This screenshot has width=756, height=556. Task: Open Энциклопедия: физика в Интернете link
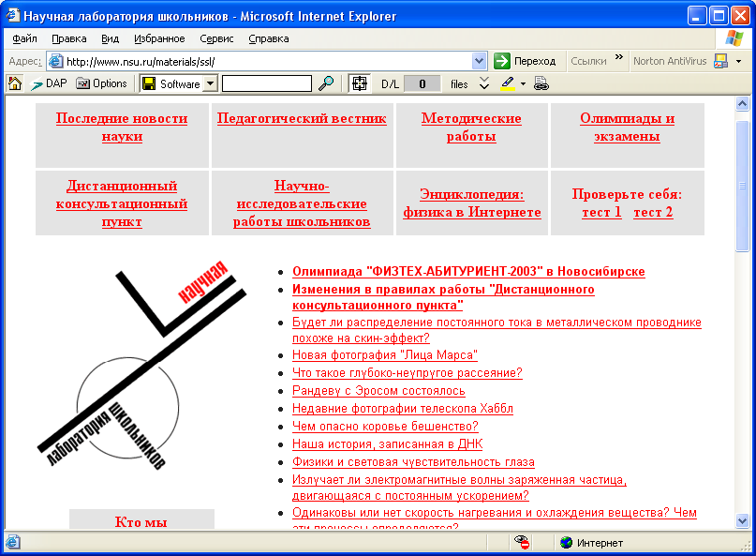click(472, 203)
